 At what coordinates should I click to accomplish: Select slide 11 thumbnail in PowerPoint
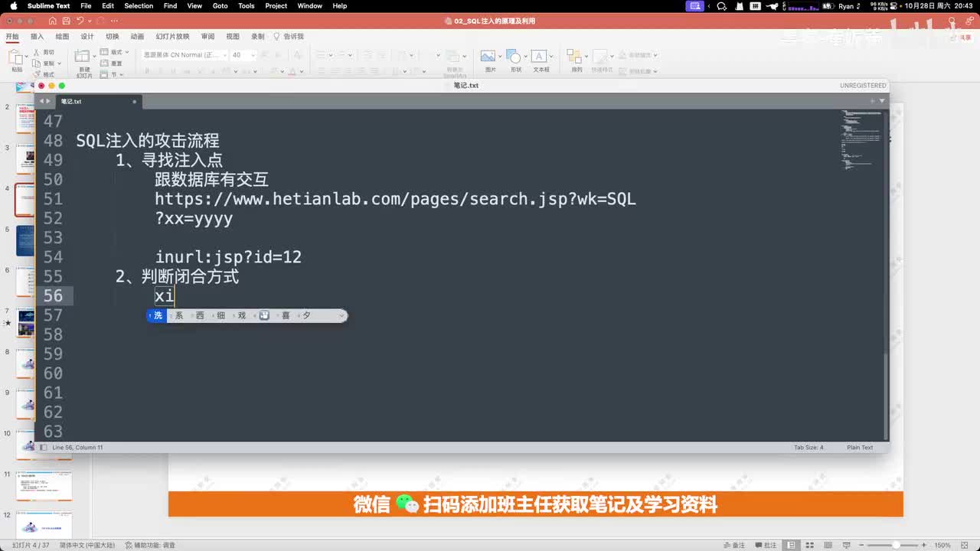pos(44,486)
